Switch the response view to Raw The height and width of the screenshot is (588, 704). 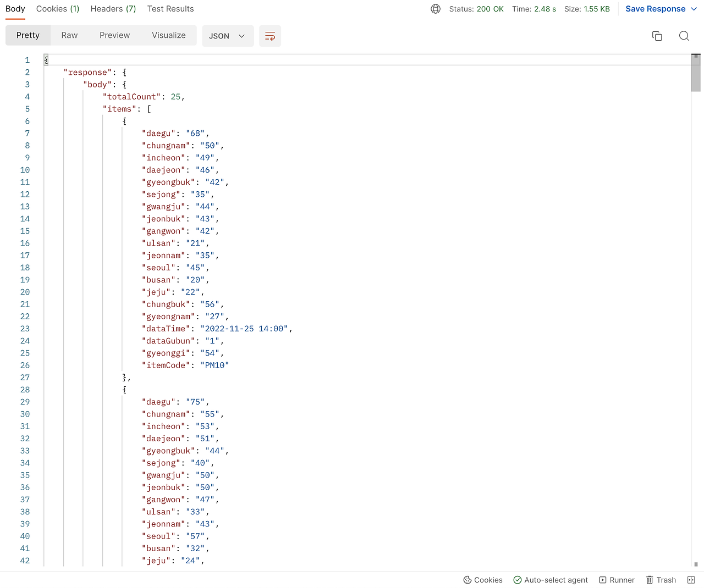click(69, 35)
